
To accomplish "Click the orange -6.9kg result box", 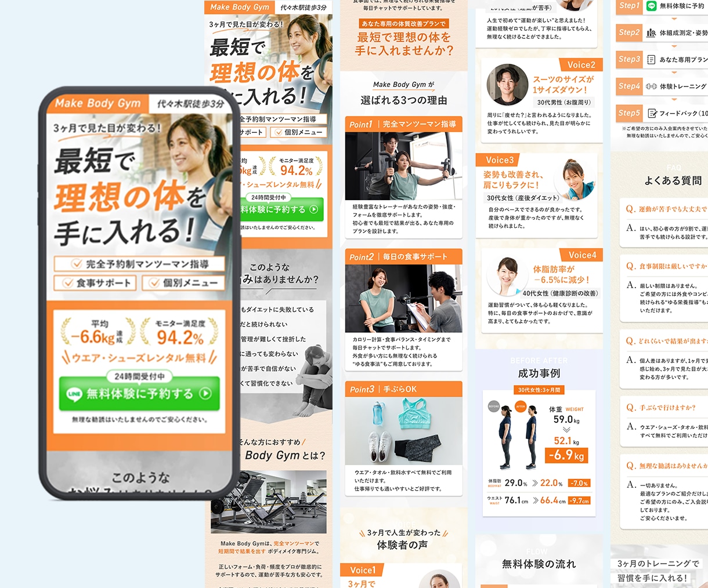I will tap(567, 455).
